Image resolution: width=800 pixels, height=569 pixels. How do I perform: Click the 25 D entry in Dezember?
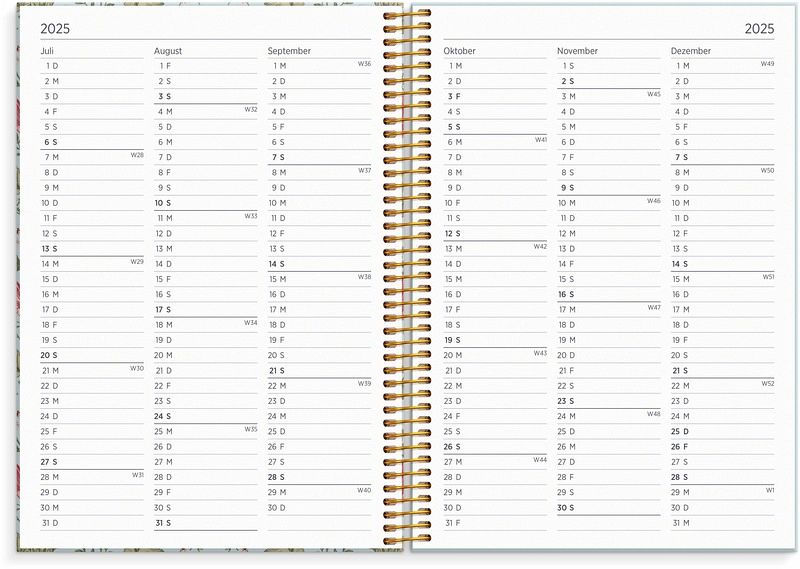(680, 432)
